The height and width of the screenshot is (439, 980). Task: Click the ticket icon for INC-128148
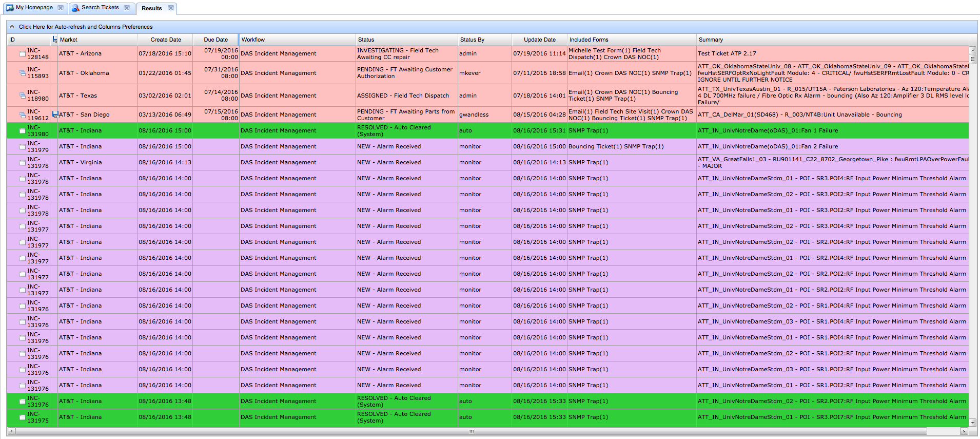click(x=22, y=54)
